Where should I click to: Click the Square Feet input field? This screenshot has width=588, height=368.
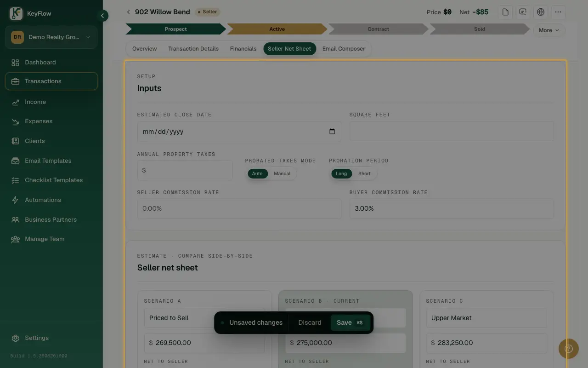(452, 132)
